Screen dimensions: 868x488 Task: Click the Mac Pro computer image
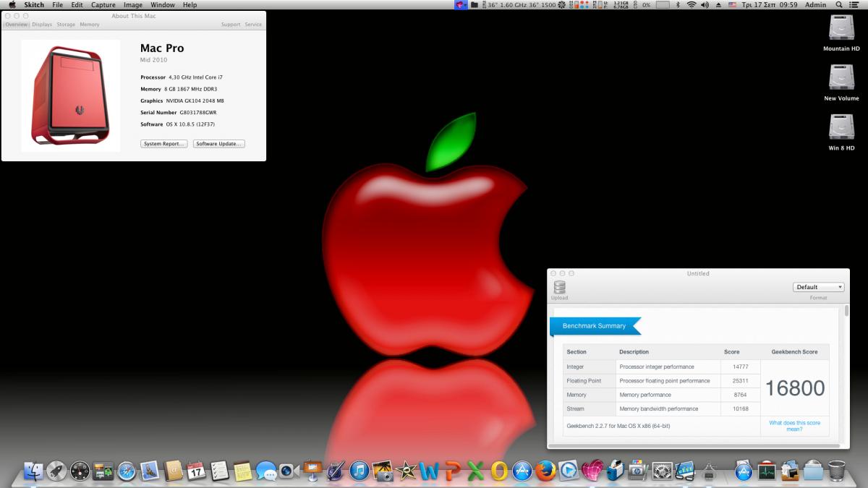point(71,95)
